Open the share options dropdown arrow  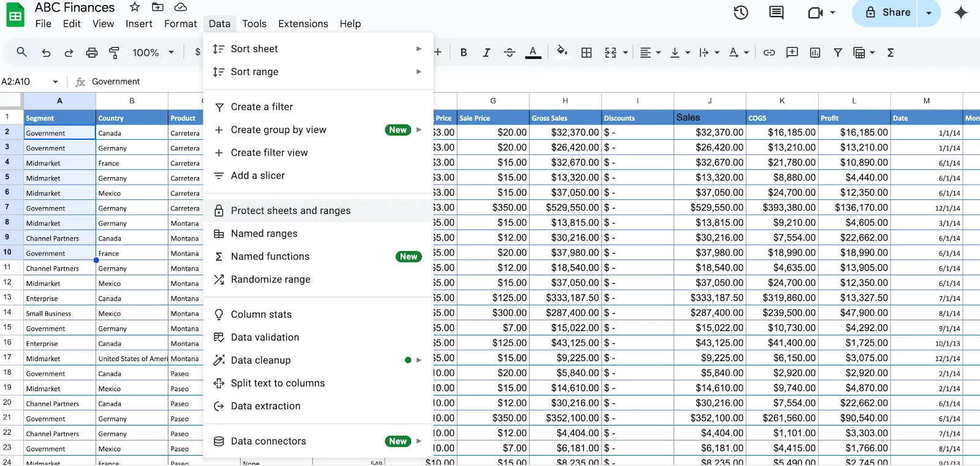(x=929, y=12)
